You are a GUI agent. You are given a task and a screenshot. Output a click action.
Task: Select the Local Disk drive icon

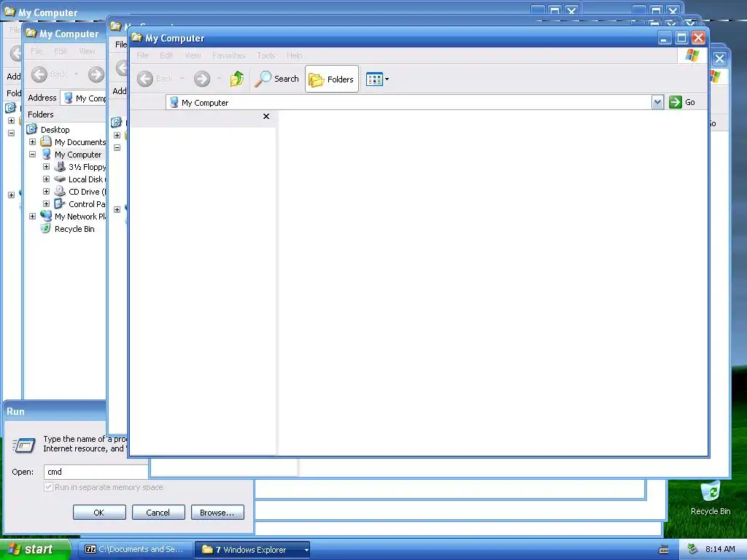click(60, 179)
